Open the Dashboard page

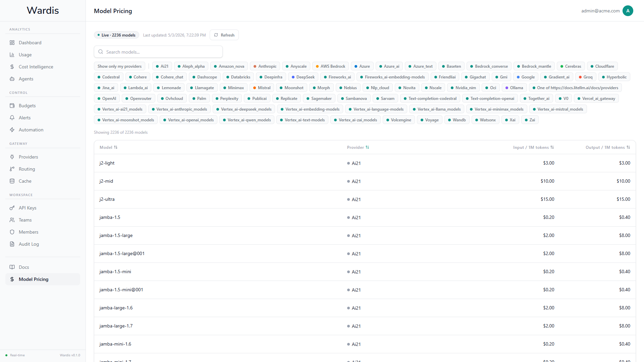point(43,43)
